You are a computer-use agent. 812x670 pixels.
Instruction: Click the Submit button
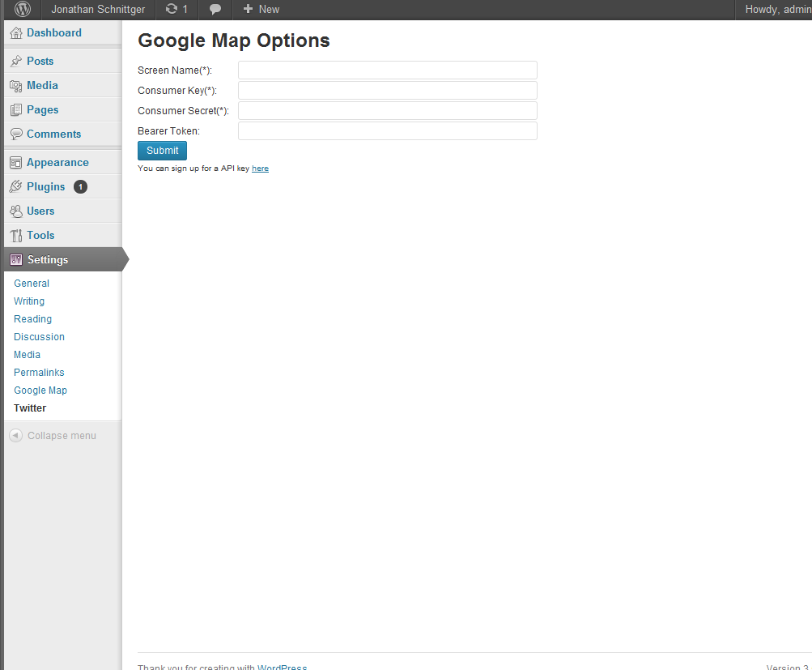[162, 150]
